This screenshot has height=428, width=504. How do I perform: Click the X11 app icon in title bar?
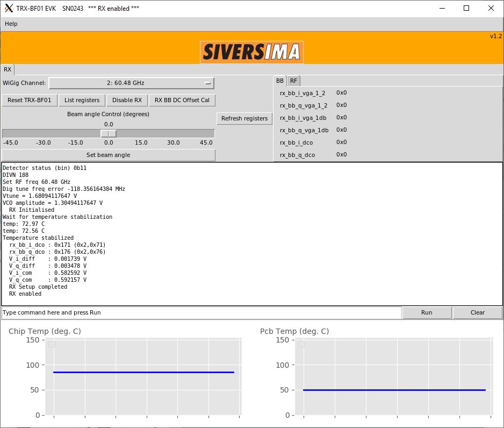click(9, 8)
